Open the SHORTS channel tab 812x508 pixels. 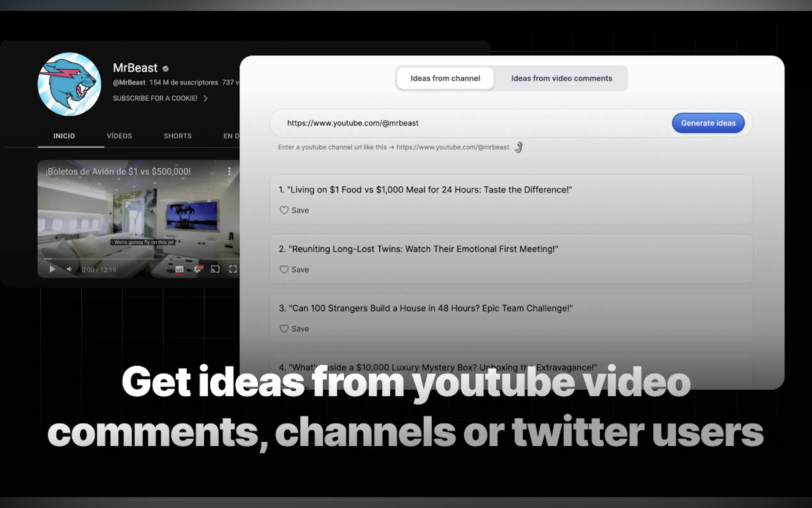tap(177, 136)
